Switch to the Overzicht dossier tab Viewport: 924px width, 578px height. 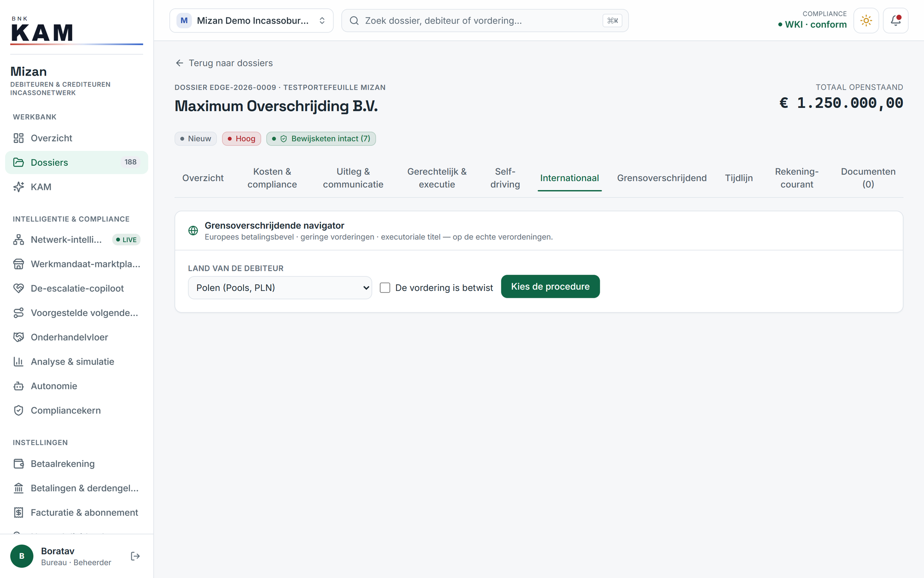pos(203,178)
